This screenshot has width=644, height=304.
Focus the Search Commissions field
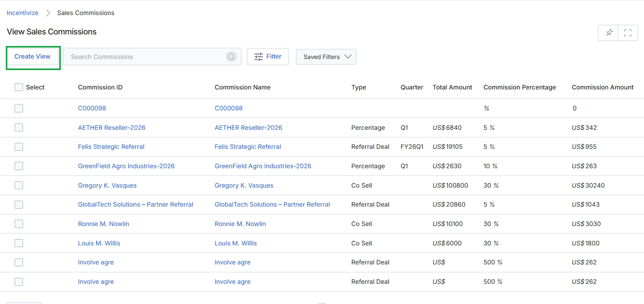152,57
